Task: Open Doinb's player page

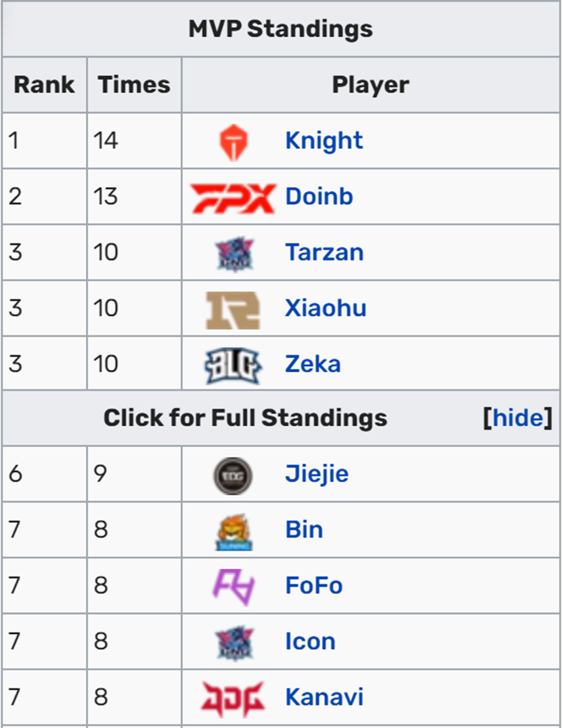Action: click(x=319, y=197)
